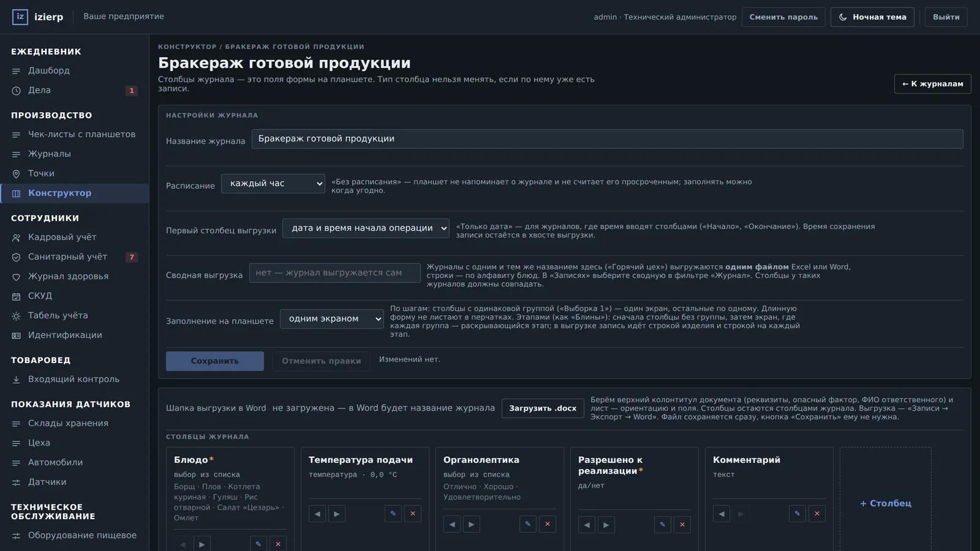Delete the Разрешено к реализации column
Screen dimensions: 980x551
[682, 525]
